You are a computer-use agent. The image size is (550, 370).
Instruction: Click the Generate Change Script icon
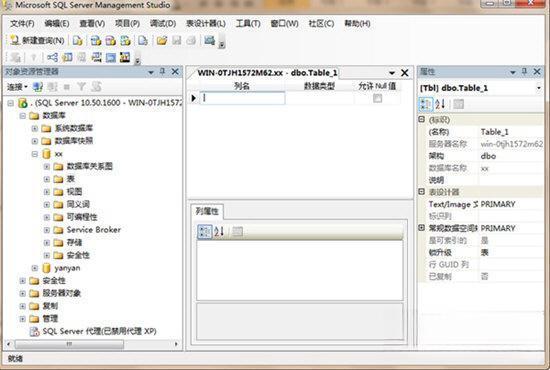click(x=15, y=58)
